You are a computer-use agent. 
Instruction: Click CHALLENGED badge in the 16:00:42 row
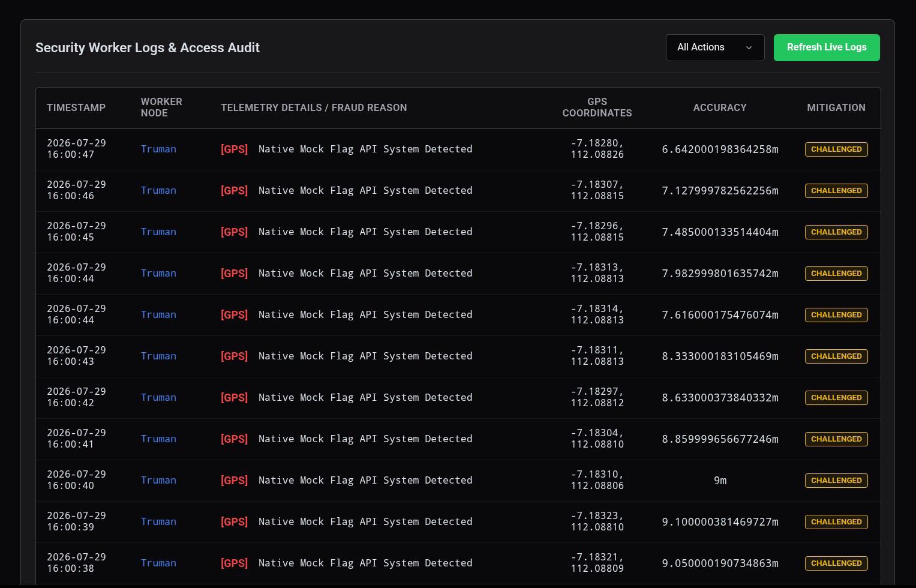click(x=836, y=398)
